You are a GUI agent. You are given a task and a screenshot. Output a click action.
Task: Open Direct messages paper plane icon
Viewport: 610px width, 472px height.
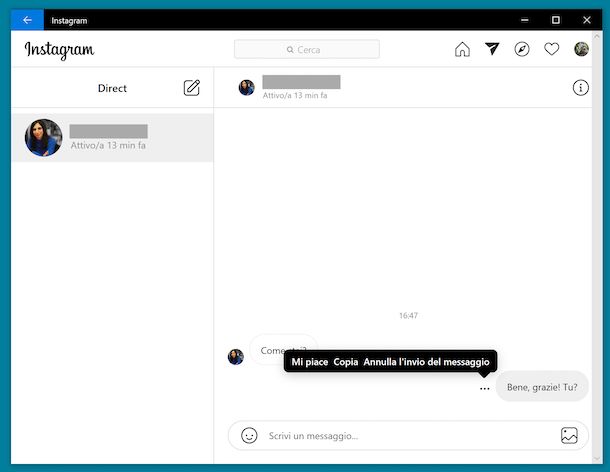pos(492,49)
